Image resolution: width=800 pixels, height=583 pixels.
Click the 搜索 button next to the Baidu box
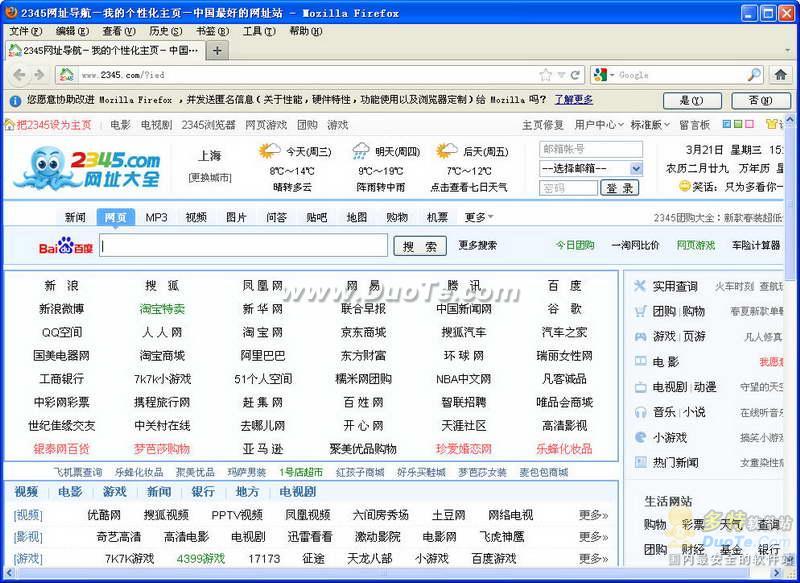tap(420, 246)
